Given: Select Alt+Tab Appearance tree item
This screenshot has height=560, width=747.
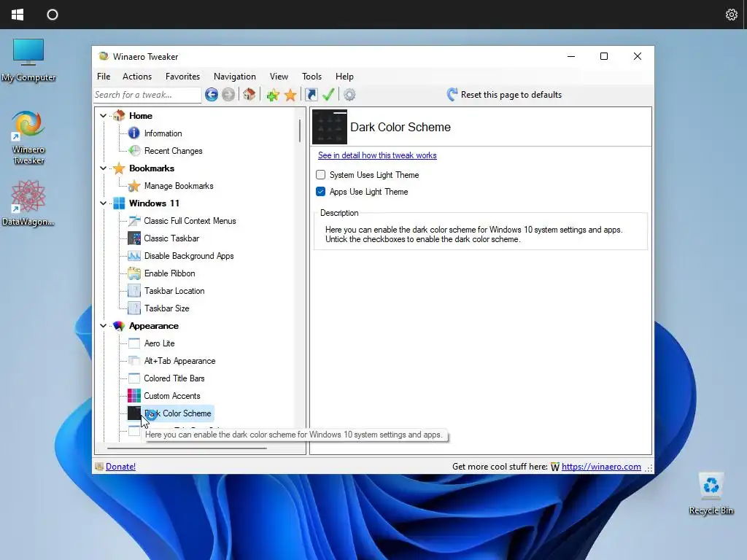Looking at the screenshot, I should 179,361.
